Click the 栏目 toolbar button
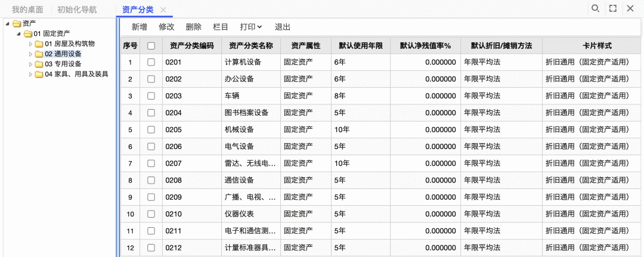The image size is (644, 257). [x=221, y=27]
